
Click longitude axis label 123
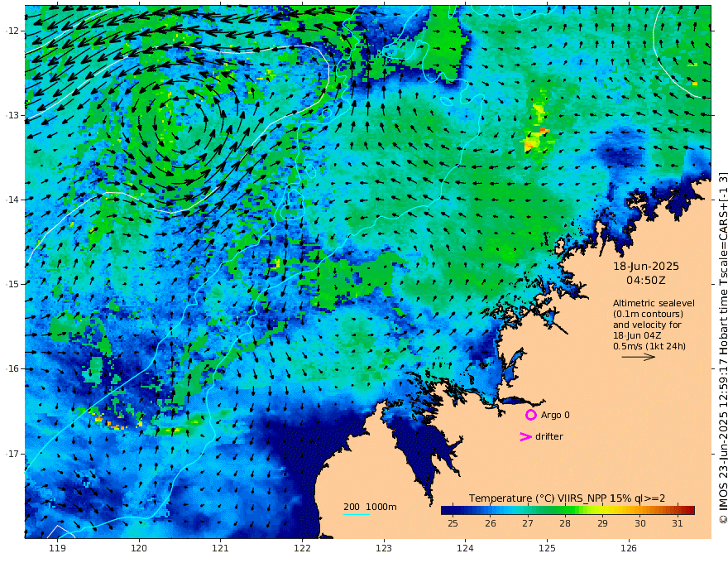click(x=384, y=549)
